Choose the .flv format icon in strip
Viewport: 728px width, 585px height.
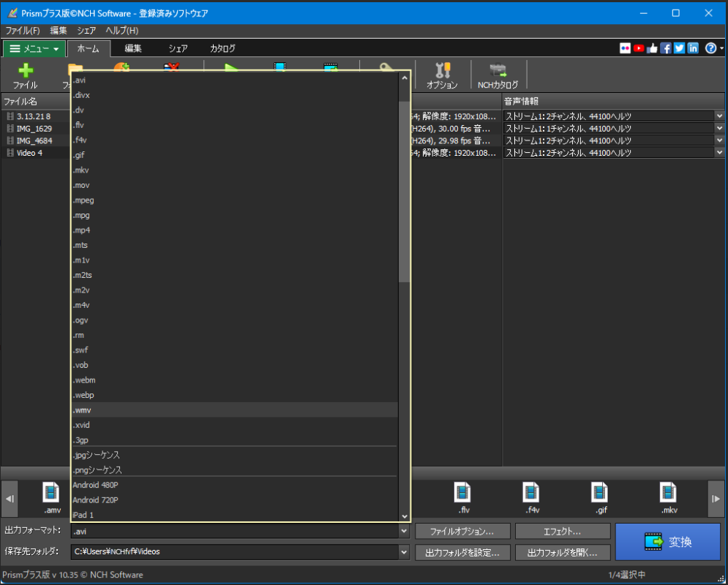463,498
